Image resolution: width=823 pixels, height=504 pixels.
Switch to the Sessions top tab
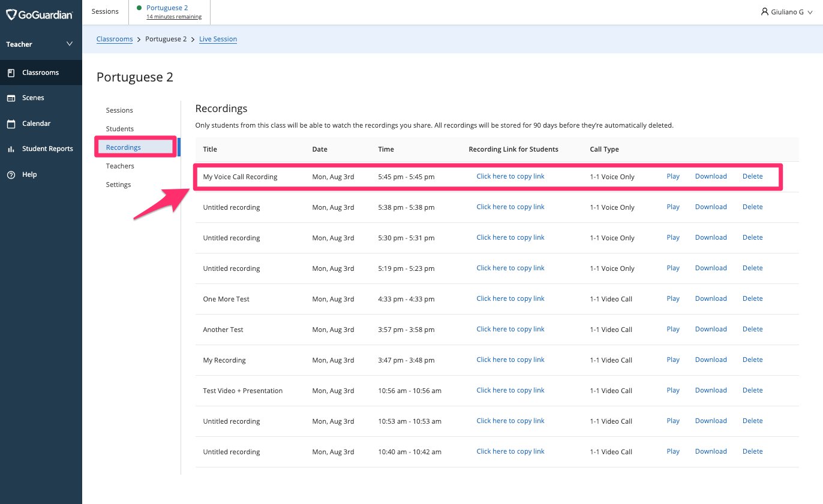105,11
